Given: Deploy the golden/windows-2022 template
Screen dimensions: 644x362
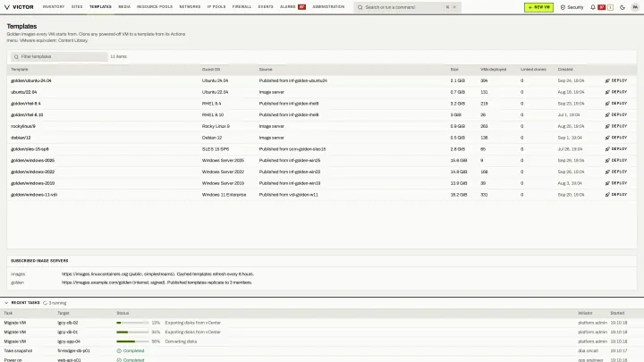Looking at the screenshot, I should (x=616, y=172).
